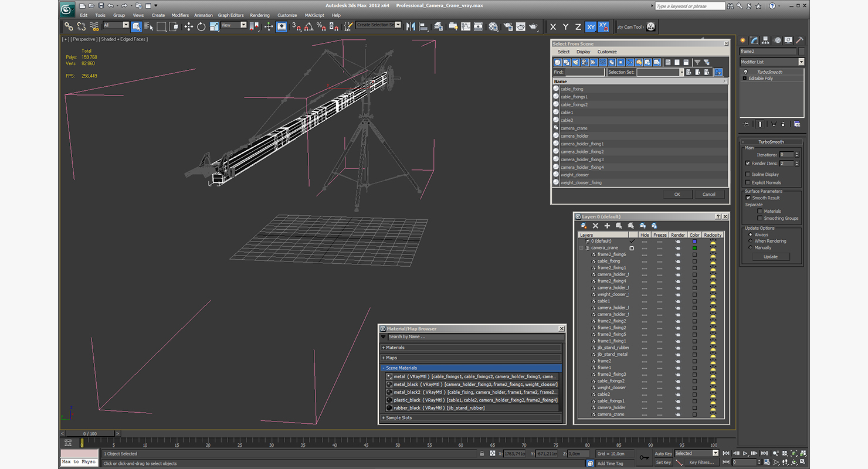Enable the Isoline Display checkbox
868x469 pixels.
point(748,174)
